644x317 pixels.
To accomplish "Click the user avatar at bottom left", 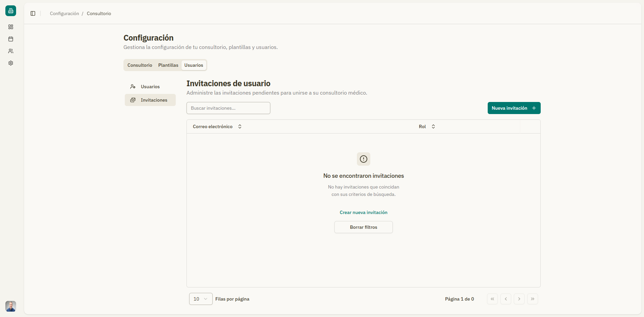I will (10, 306).
